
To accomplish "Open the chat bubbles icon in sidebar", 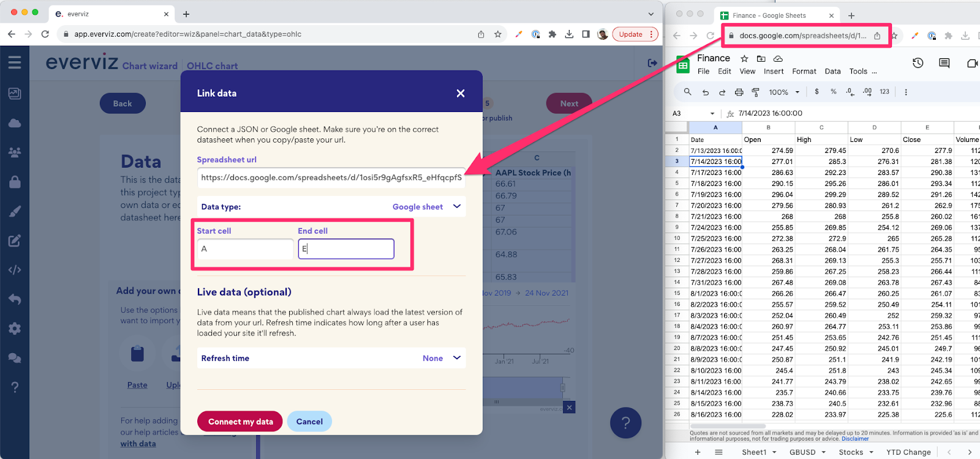I will 15,358.
